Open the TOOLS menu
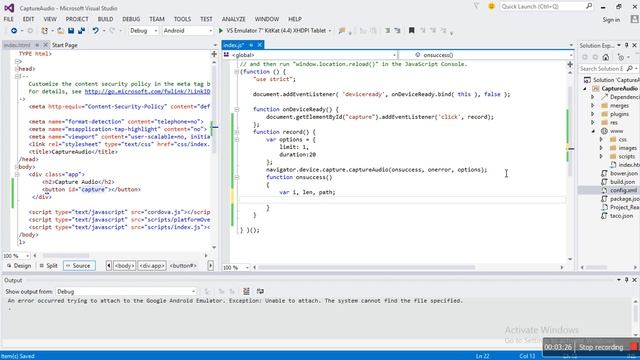This screenshot has height=360, width=640. pos(182,19)
